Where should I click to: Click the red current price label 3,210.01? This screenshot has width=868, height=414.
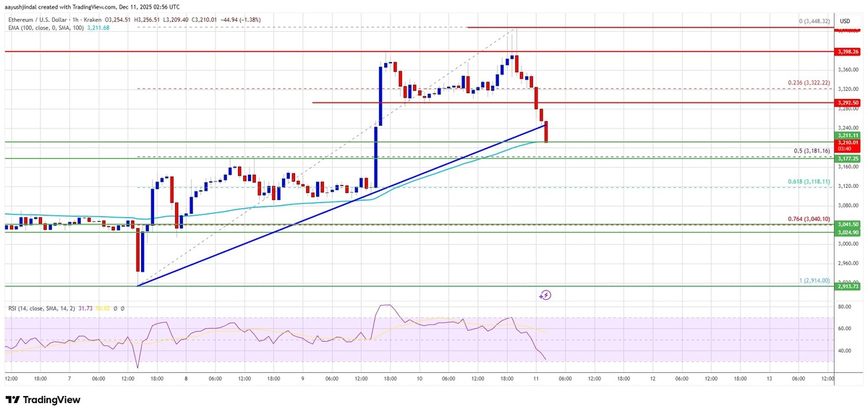click(x=846, y=145)
